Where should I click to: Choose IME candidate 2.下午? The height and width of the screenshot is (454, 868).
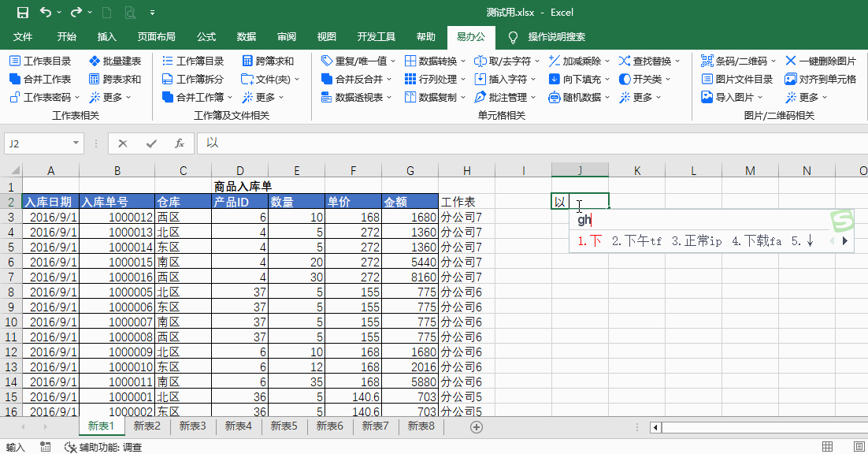pyautogui.click(x=636, y=241)
